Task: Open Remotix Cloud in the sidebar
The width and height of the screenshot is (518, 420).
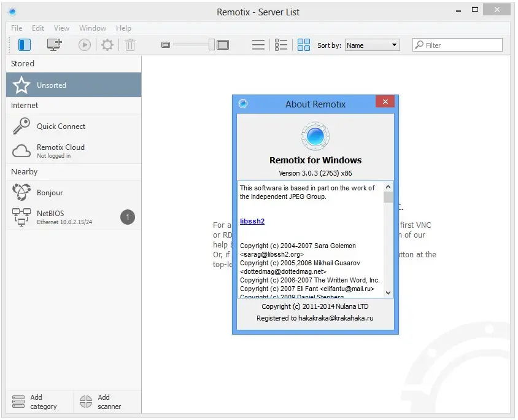Action: (x=74, y=151)
